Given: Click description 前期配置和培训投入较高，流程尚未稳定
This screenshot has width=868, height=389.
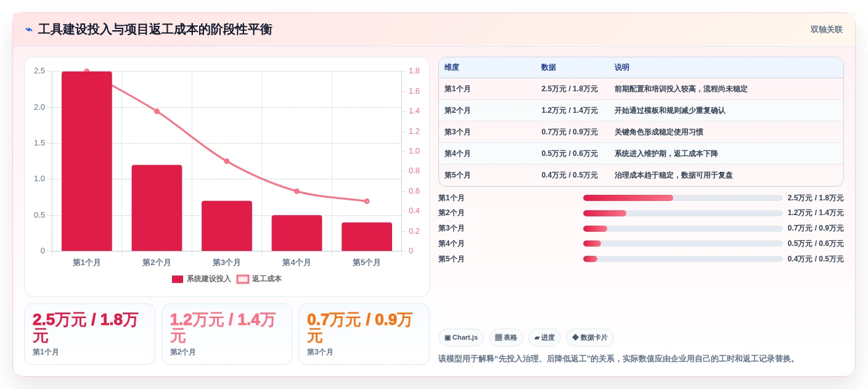Looking at the screenshot, I should [x=681, y=89].
